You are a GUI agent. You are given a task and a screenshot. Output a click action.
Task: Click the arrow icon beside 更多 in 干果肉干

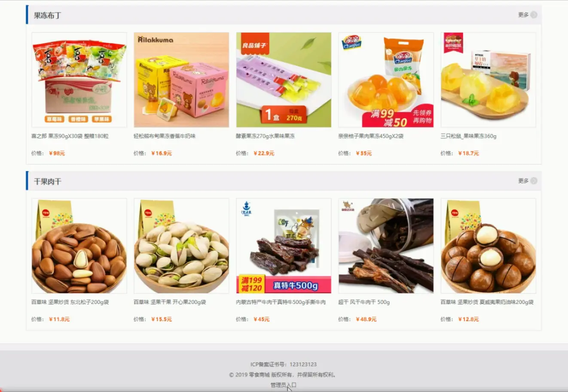534,181
